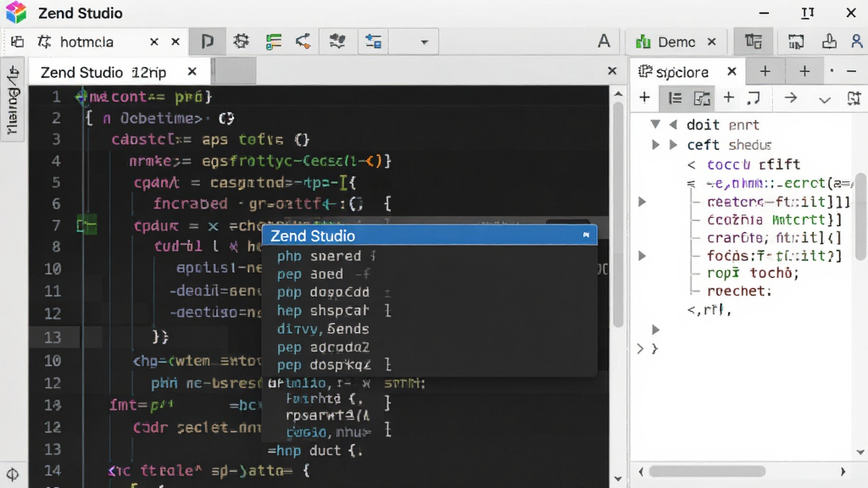
Task: Close the hotmcla tab
Action: pyautogui.click(x=154, y=42)
